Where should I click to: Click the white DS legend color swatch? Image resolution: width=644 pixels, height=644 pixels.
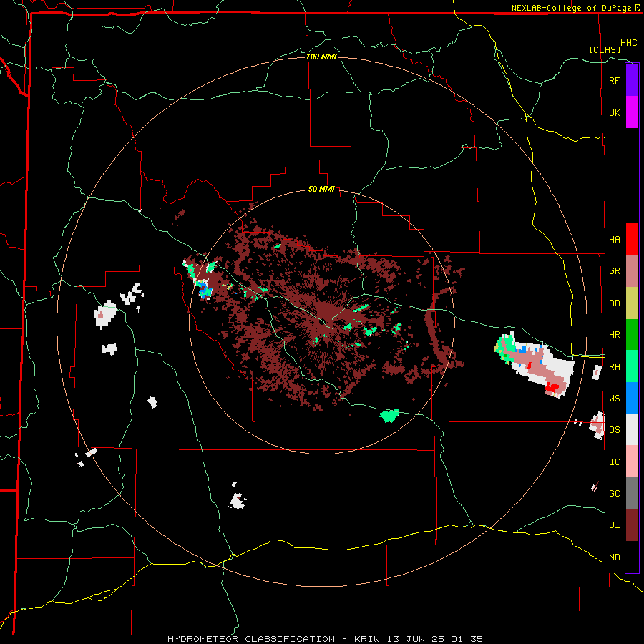(632, 429)
